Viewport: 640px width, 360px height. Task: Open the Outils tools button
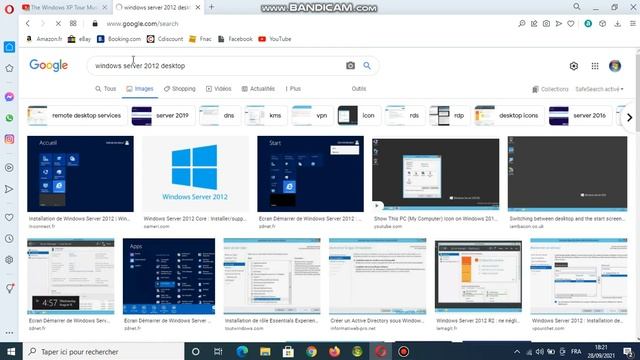pos(359,89)
